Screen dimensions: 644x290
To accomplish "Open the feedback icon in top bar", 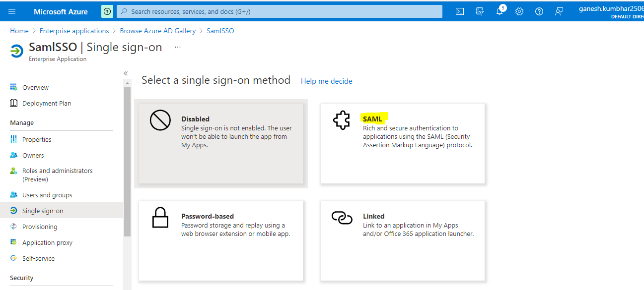I will pos(559,11).
